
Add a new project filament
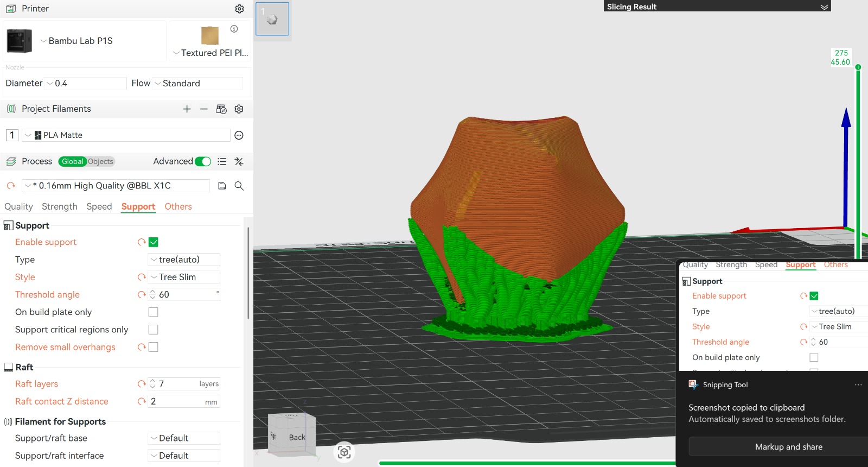pos(187,109)
